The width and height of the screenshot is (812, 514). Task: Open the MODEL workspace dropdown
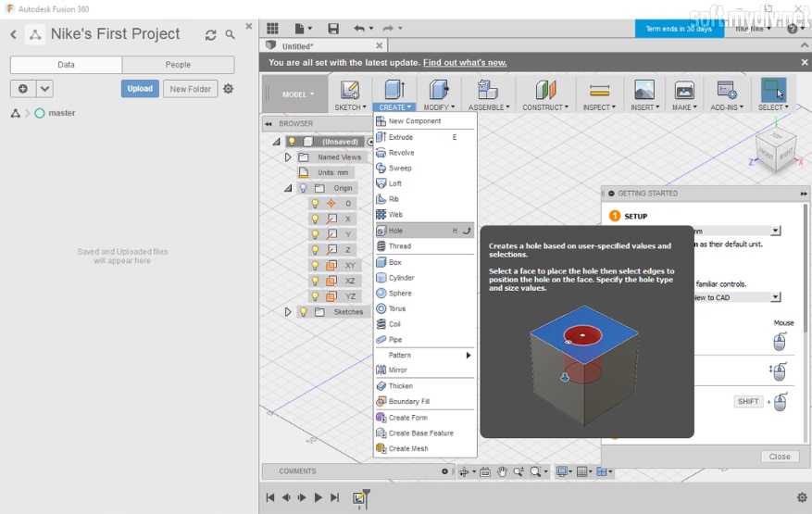(298, 94)
